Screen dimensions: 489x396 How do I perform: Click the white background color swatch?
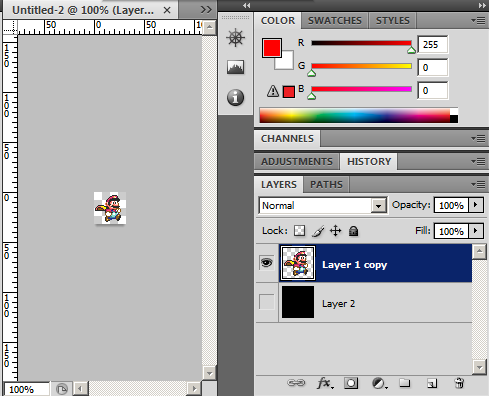[x=287, y=63]
